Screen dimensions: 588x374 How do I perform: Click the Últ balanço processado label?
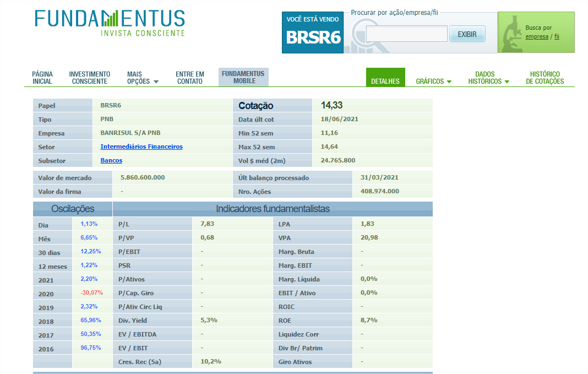coord(274,178)
